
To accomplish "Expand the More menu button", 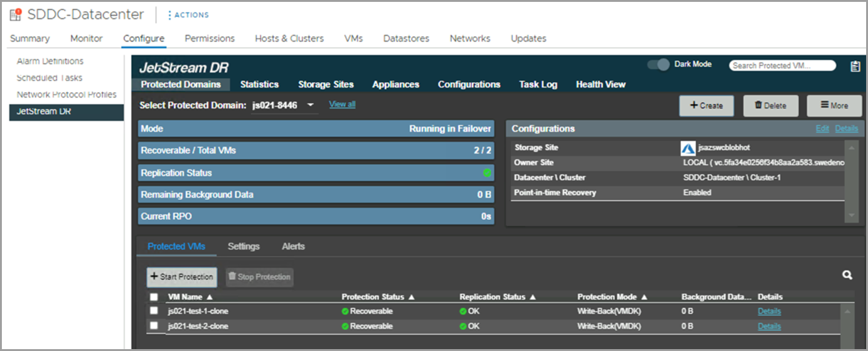I will click(834, 106).
